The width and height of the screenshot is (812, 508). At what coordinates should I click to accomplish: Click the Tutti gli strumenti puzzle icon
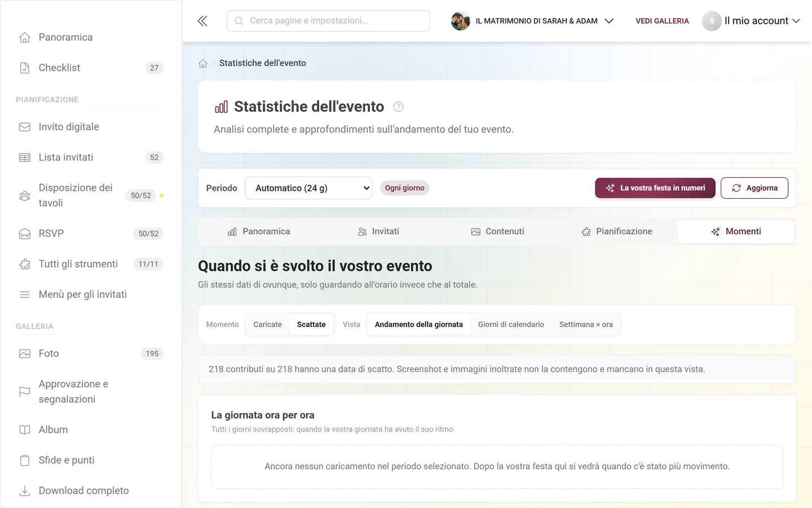(25, 264)
